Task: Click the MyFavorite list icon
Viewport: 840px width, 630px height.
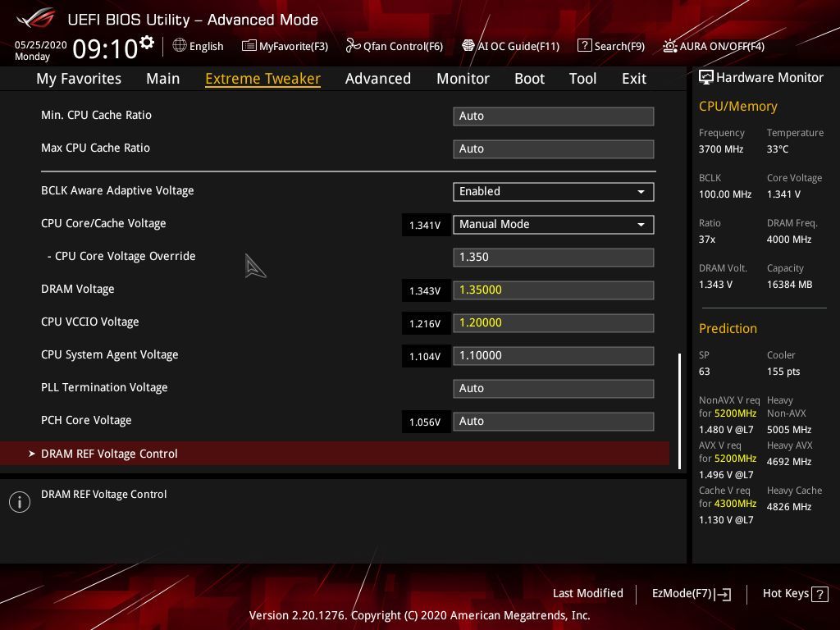Action: pos(249,46)
